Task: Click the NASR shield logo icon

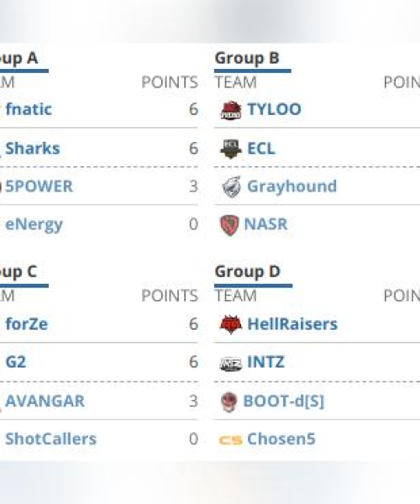Action: click(x=229, y=225)
